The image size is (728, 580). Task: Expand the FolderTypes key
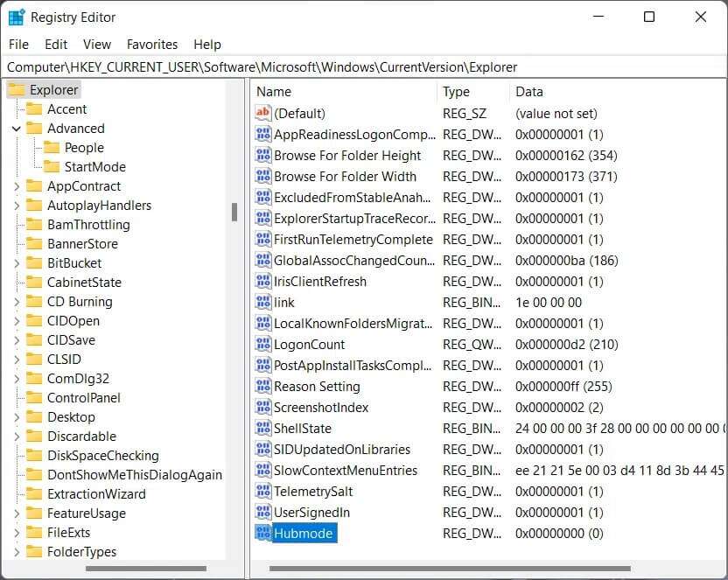point(17,552)
